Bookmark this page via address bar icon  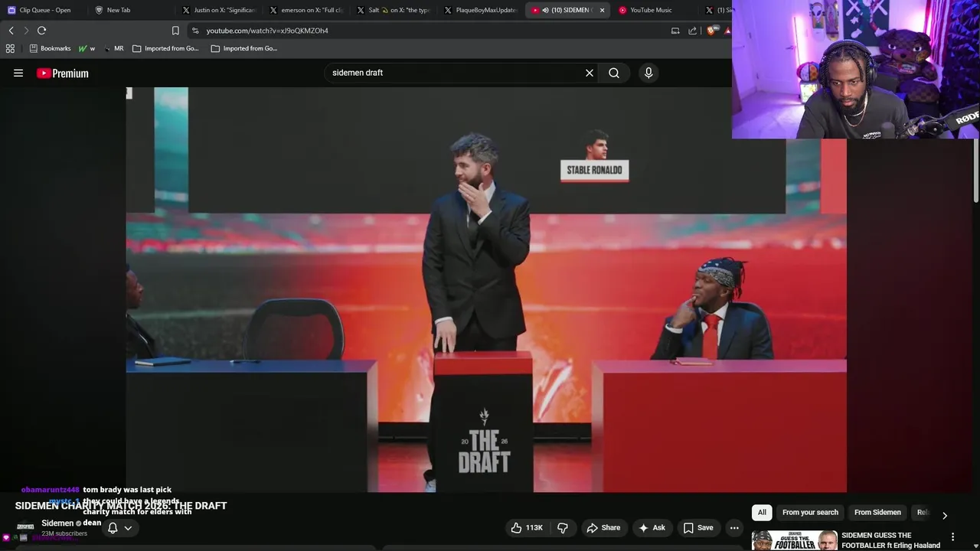tap(175, 31)
